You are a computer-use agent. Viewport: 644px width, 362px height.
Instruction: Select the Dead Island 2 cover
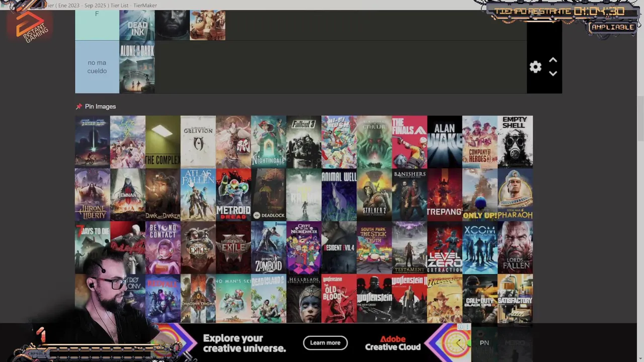269,299
